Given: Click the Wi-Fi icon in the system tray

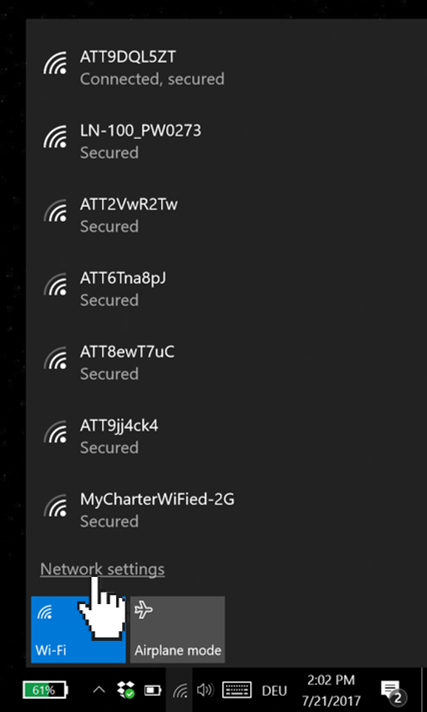Looking at the screenshot, I should [180, 691].
